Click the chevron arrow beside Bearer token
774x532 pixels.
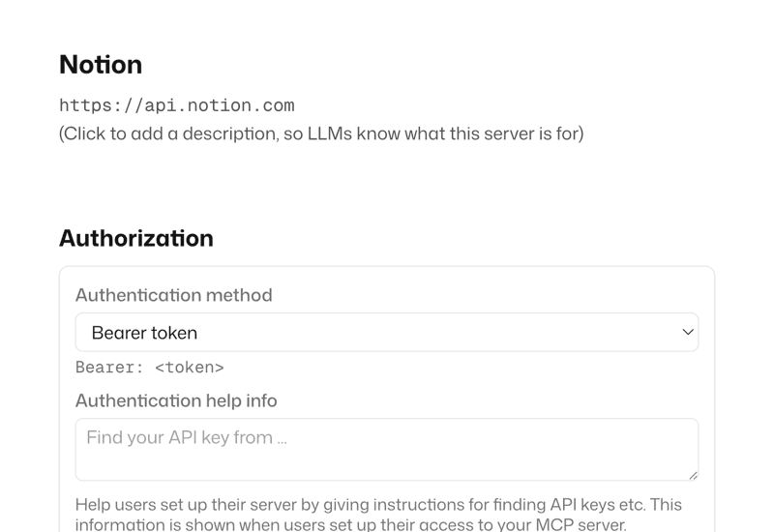tap(688, 333)
